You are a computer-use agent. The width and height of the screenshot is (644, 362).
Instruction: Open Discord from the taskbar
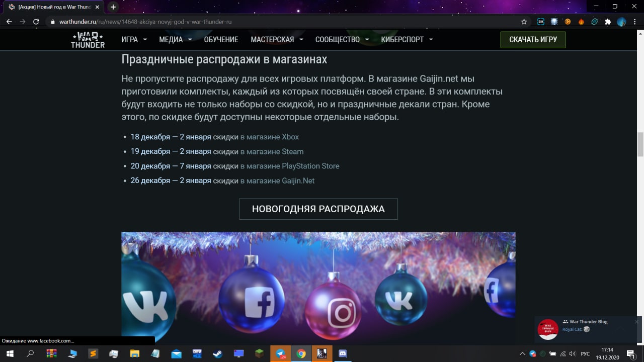coord(343,353)
